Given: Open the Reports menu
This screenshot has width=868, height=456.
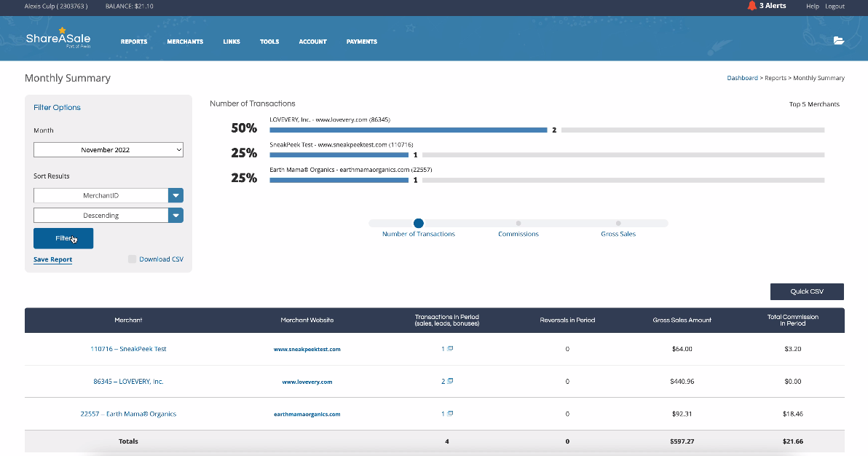Looking at the screenshot, I should pos(134,42).
